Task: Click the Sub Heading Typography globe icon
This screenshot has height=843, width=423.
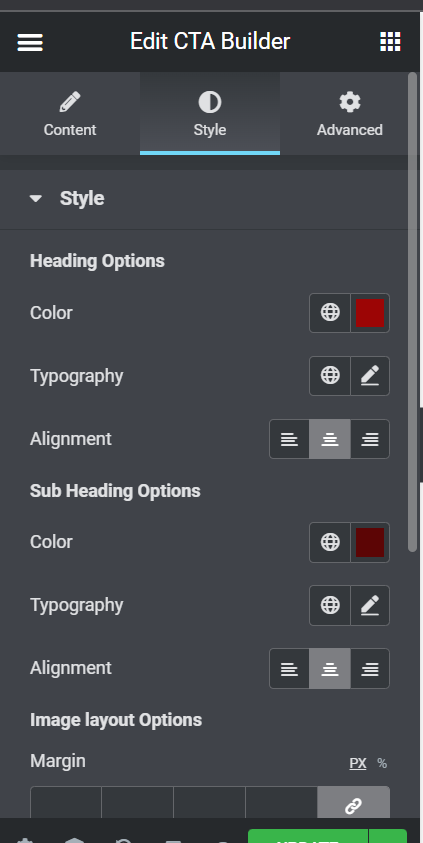Action: pyautogui.click(x=330, y=605)
